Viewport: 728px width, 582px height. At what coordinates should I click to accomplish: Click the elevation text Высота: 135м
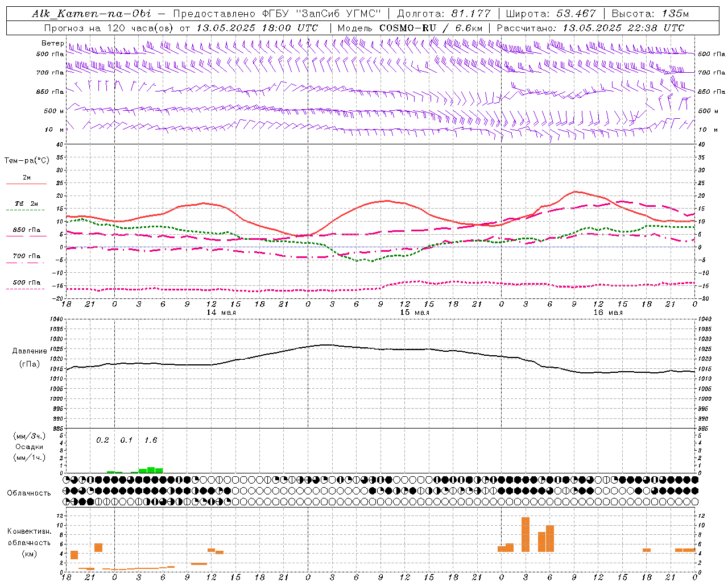650,14
